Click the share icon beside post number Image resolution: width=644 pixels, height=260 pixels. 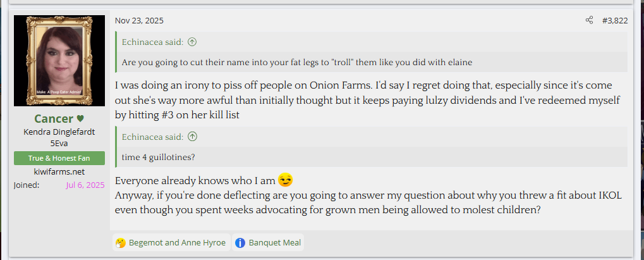[589, 20]
